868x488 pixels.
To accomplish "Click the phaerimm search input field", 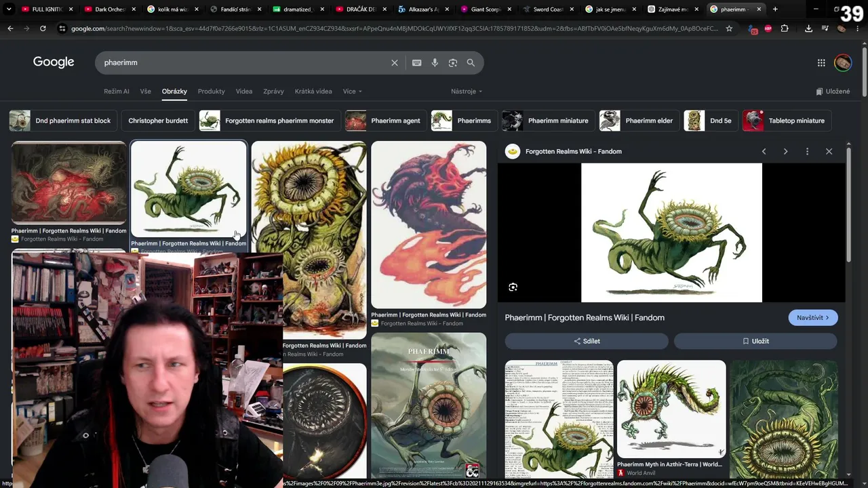I will [x=244, y=62].
